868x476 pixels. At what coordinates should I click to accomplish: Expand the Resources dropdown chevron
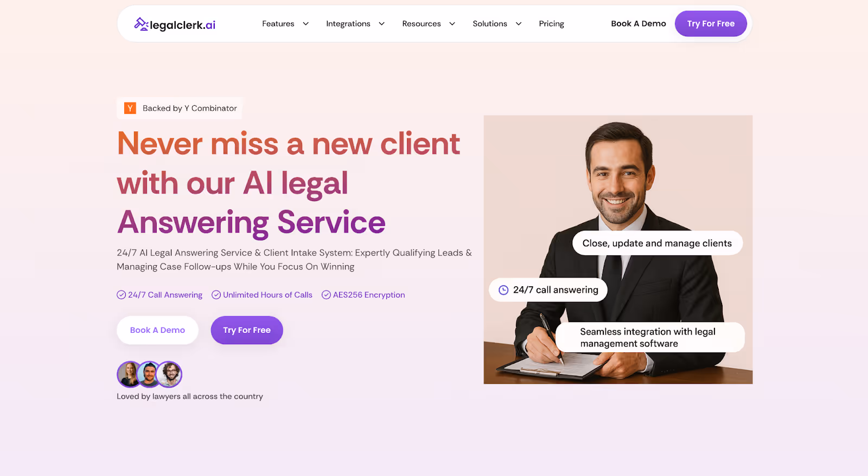(452, 24)
